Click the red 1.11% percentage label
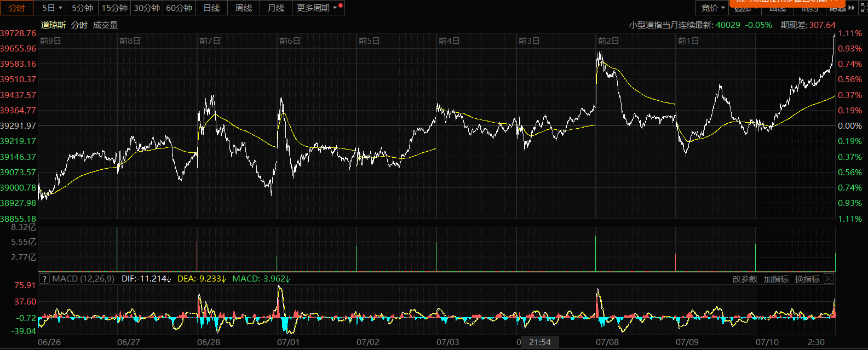 tap(850, 33)
